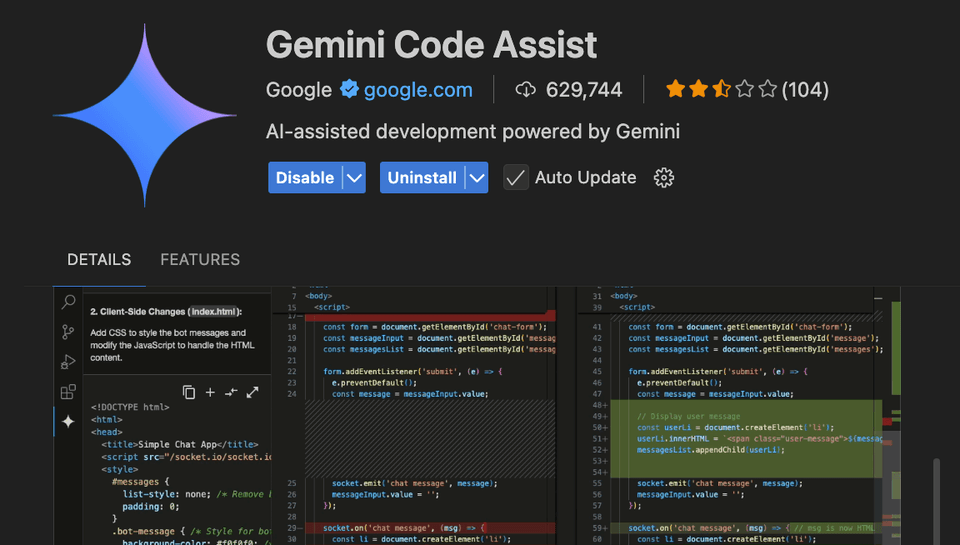Click the Disable button
This screenshot has height=545, width=960.
point(305,178)
